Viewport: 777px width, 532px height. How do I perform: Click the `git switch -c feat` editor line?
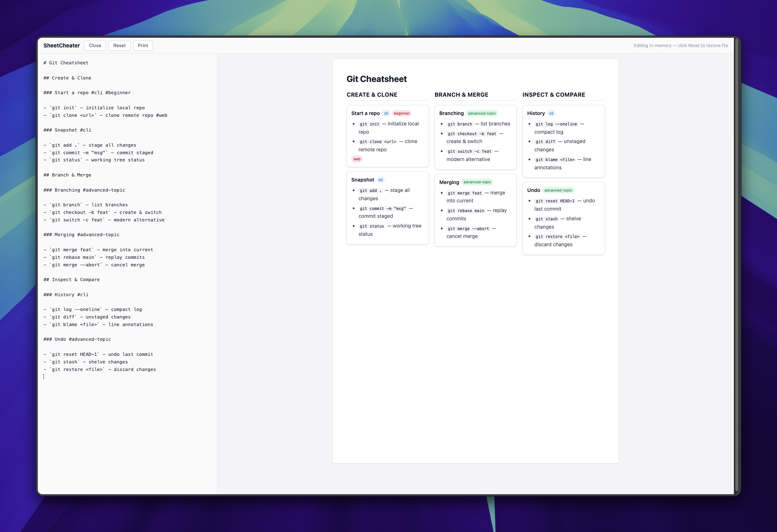click(x=104, y=220)
